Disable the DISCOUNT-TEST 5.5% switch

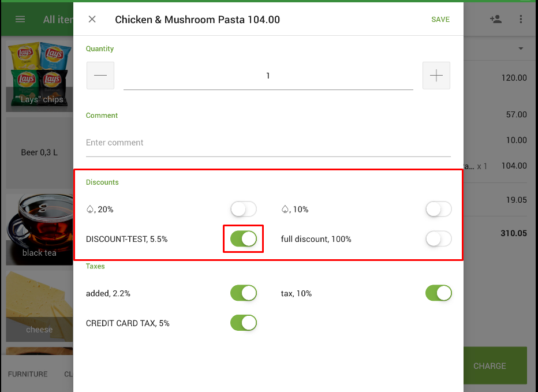click(243, 238)
